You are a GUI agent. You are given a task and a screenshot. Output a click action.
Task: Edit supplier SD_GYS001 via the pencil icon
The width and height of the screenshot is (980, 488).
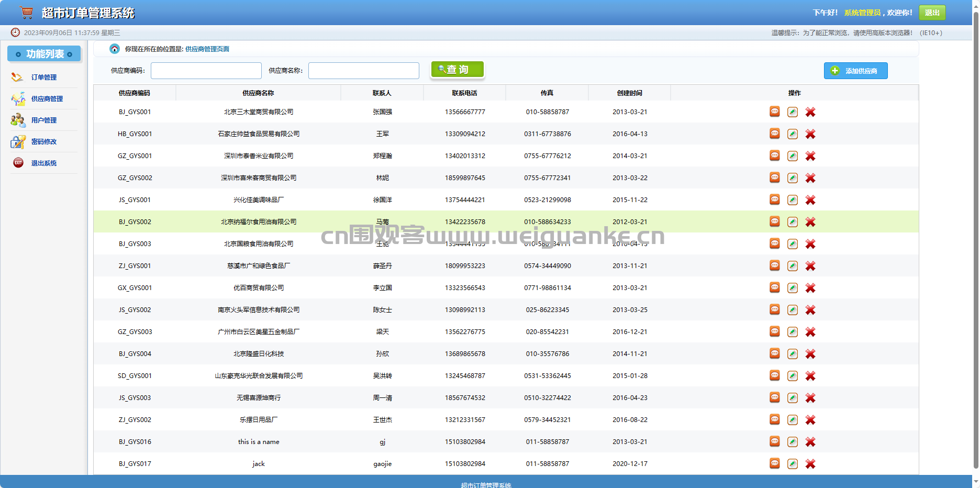point(793,376)
